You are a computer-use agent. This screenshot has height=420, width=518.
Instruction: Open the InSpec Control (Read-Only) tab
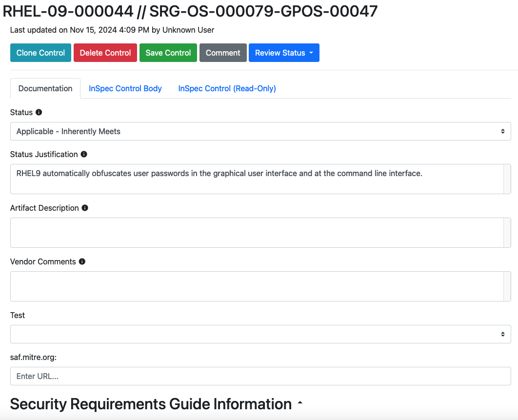tap(227, 88)
